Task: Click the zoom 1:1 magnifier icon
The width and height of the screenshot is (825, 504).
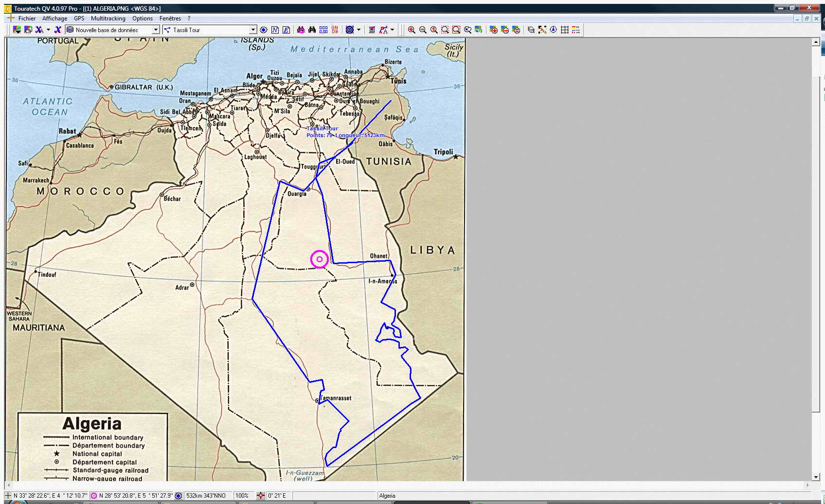Action: pos(434,30)
